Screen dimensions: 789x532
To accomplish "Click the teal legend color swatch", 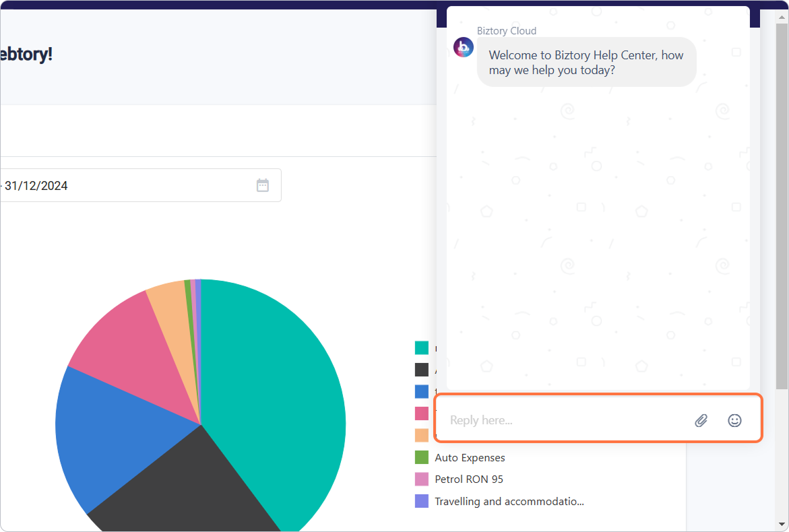I will point(422,348).
